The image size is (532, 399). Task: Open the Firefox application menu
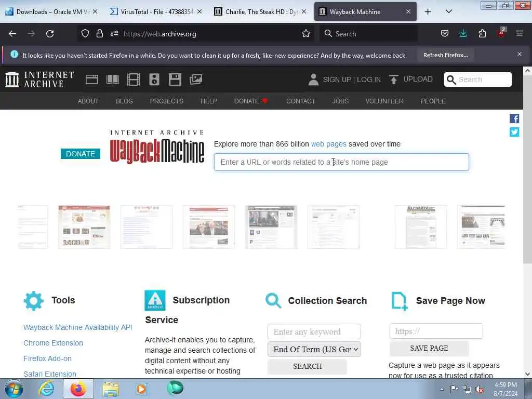(520, 33)
